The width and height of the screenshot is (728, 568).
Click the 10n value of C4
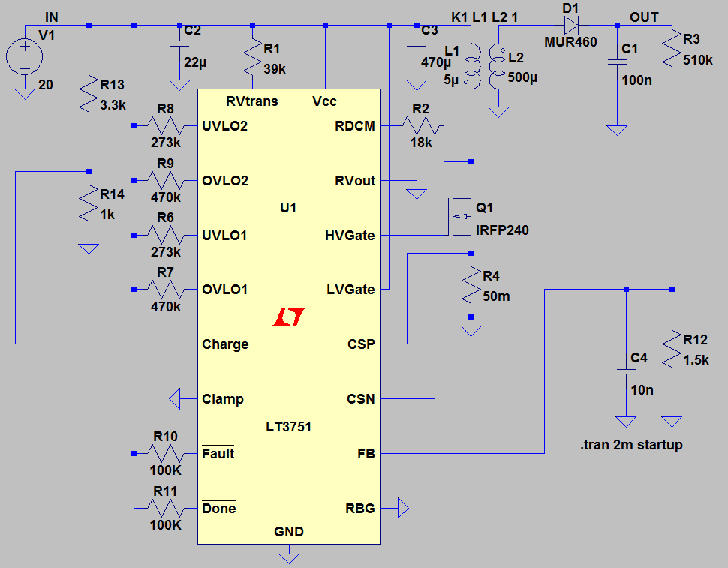pos(642,390)
